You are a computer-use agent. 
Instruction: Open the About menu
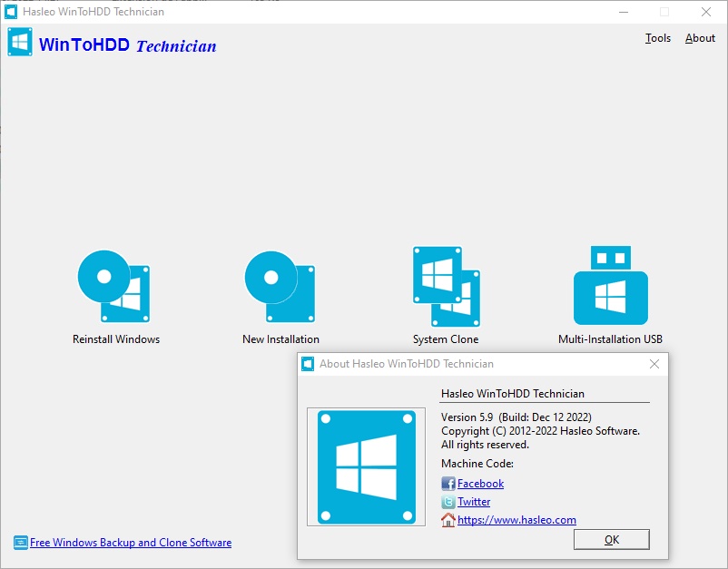click(700, 38)
